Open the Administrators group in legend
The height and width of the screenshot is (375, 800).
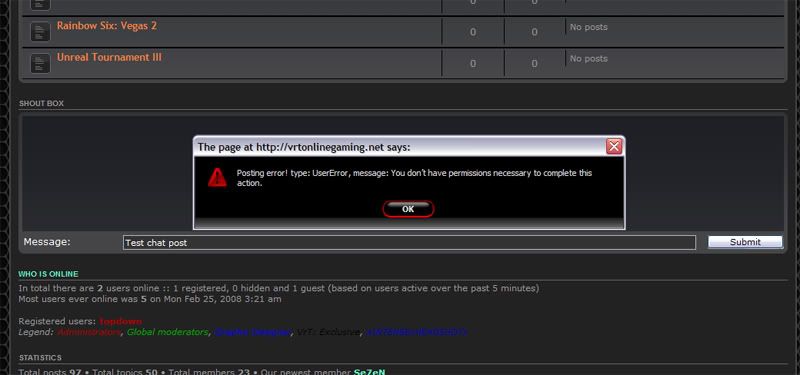pos(89,332)
